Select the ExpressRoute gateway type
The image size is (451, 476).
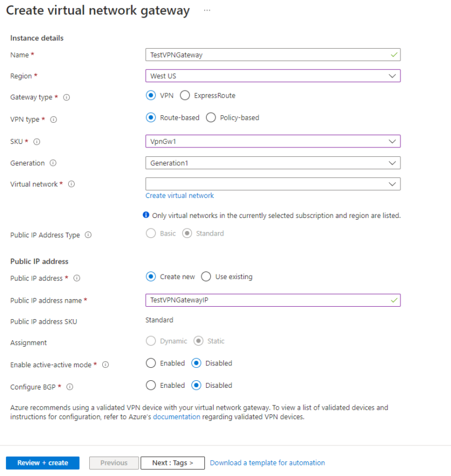[185, 95]
